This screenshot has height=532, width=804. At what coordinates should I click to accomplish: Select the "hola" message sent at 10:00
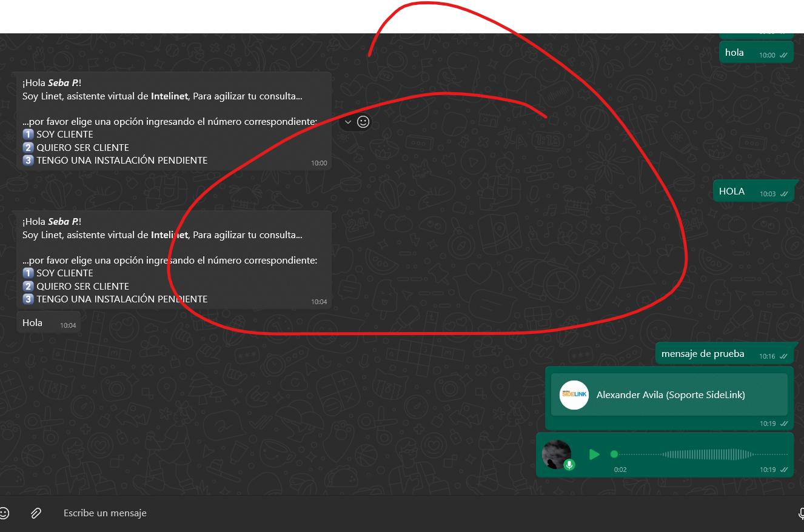pos(734,53)
